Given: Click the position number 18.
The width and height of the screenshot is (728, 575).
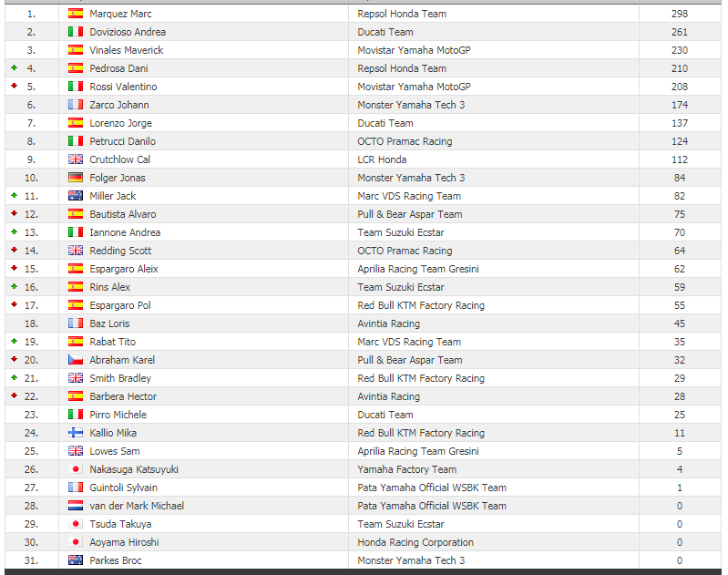Looking at the screenshot, I should coord(31,323).
